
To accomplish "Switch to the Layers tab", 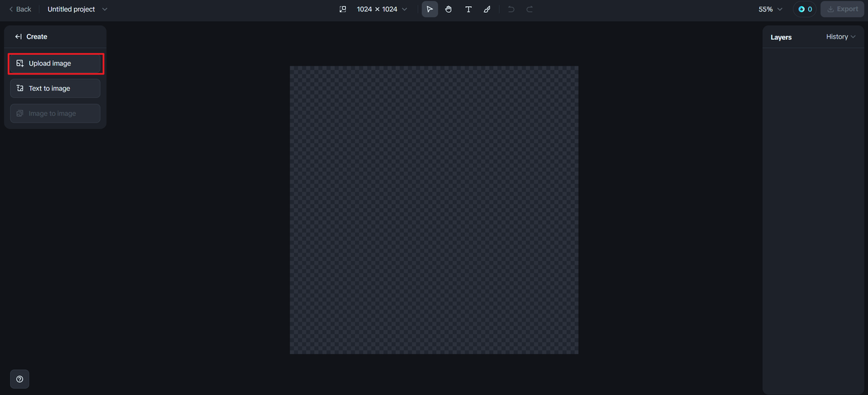I will click(781, 37).
